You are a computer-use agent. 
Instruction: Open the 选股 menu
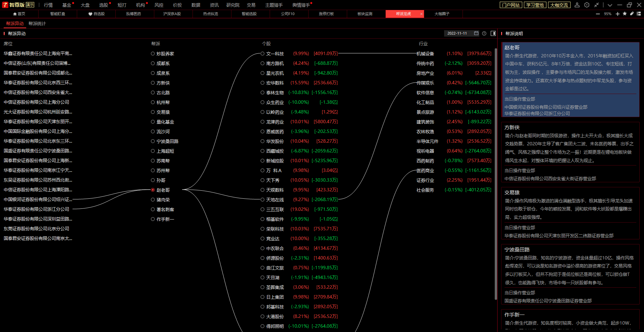point(104,5)
